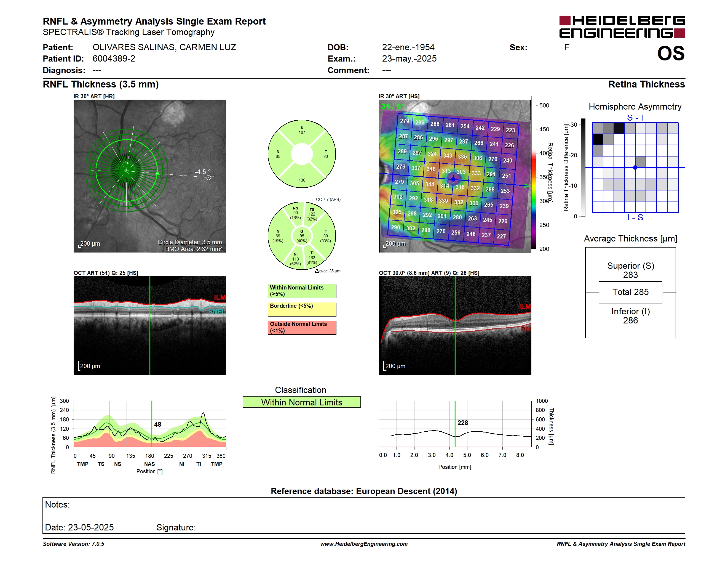Click the grid cell with value 343

447,155
